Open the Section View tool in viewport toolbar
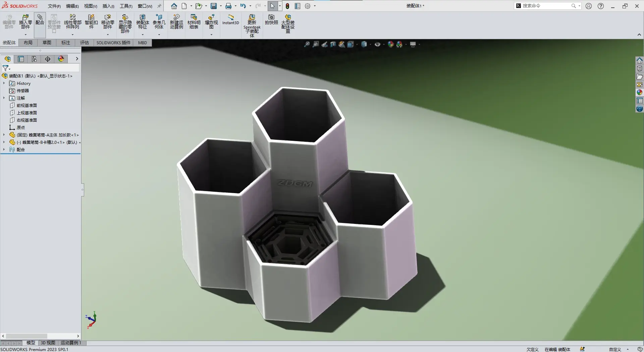Viewport: 644px width, 352px height. pos(333,44)
